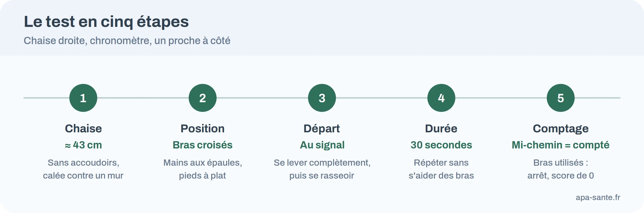
Task: Select the 'Comptage' step heading
Action: pyautogui.click(x=561, y=129)
